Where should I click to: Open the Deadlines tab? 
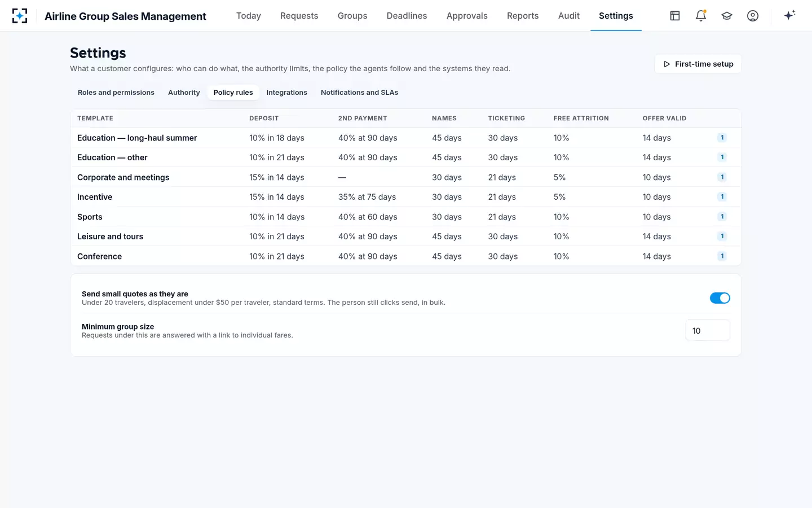tap(407, 16)
